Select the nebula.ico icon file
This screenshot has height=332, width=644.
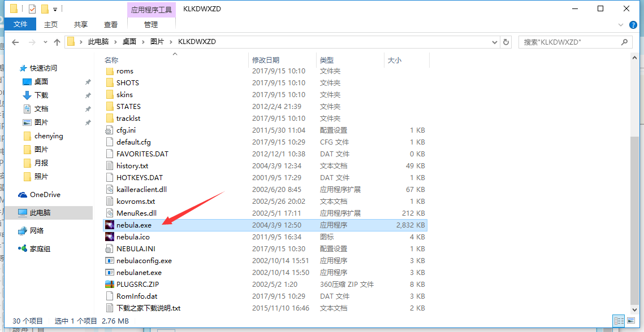pyautogui.click(x=133, y=237)
